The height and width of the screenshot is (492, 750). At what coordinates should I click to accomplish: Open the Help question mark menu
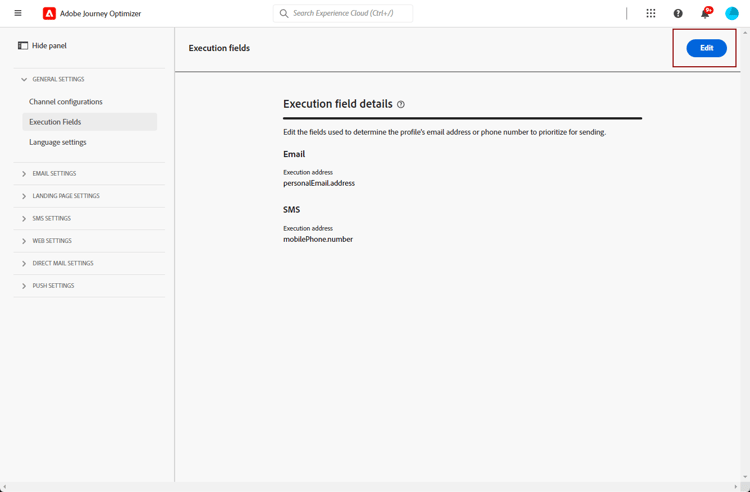coord(678,13)
